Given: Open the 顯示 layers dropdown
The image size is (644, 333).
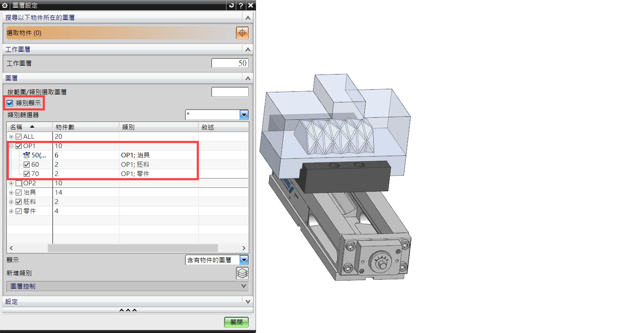Looking at the screenshot, I should [x=244, y=260].
